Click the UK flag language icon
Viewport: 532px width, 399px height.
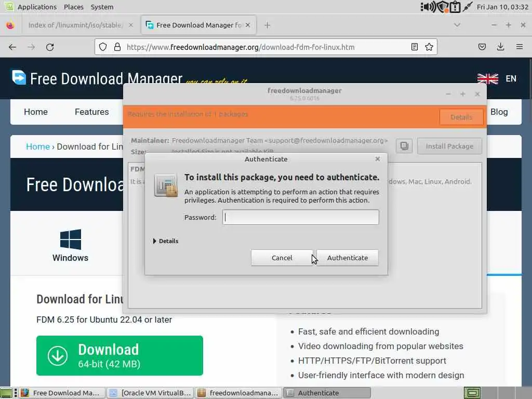pyautogui.click(x=487, y=79)
